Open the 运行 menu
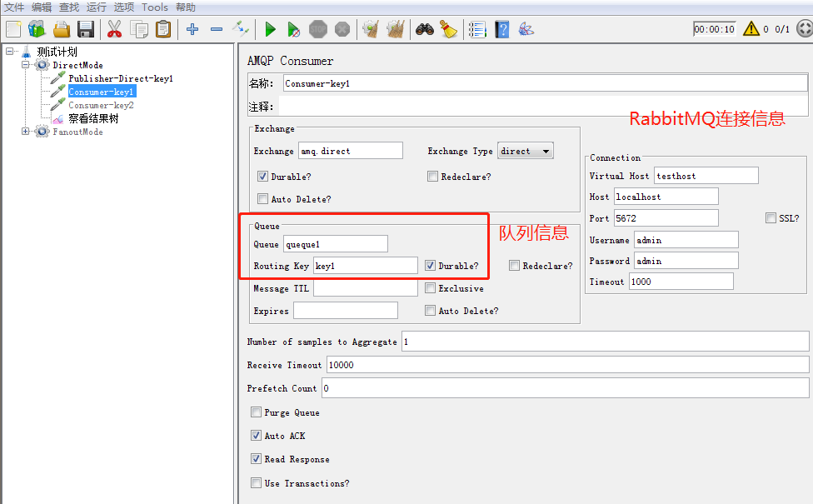 94,7
